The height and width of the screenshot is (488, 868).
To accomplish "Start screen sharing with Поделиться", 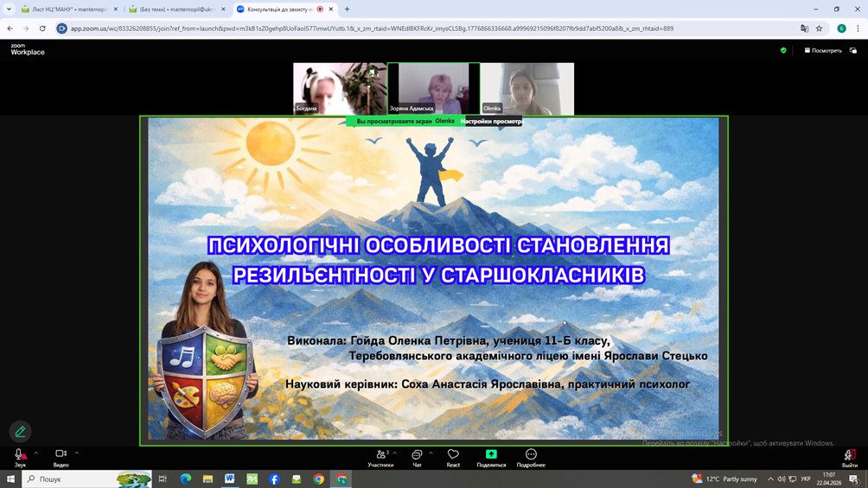I will pos(491,458).
